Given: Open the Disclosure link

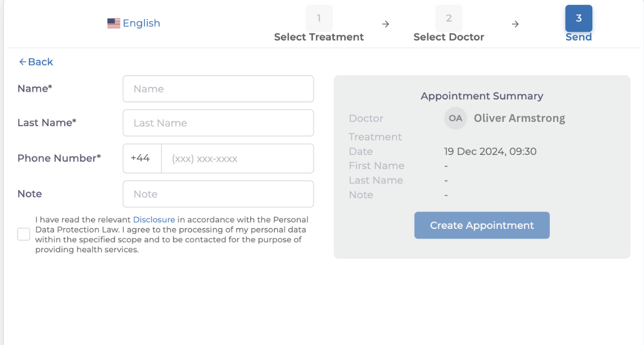Looking at the screenshot, I should point(154,219).
